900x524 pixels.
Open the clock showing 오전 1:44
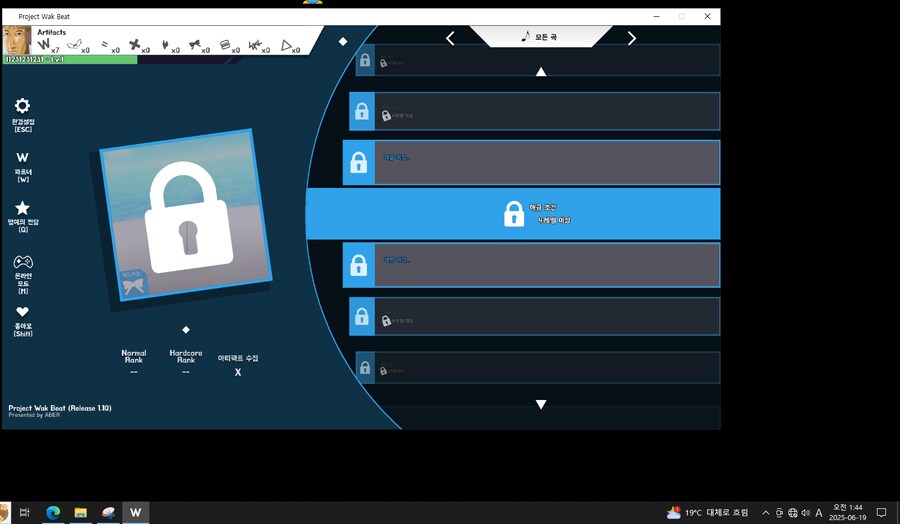tap(847, 513)
